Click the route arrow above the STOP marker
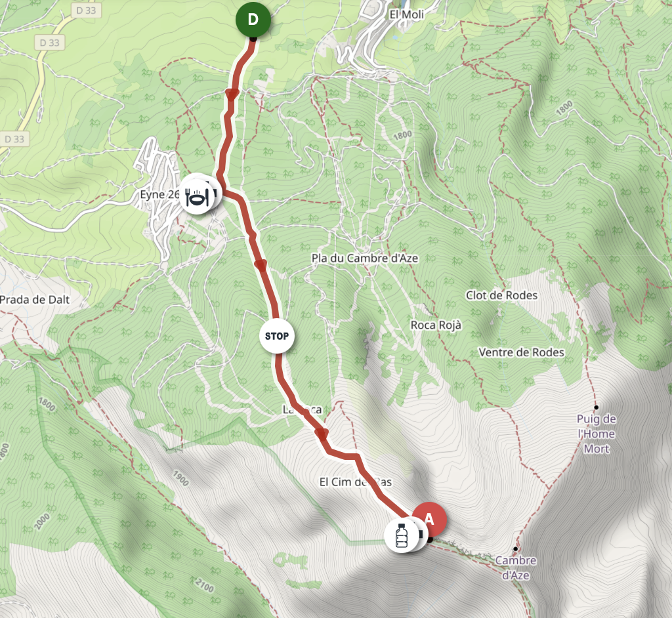Viewport: 672px width, 618px height. click(261, 265)
